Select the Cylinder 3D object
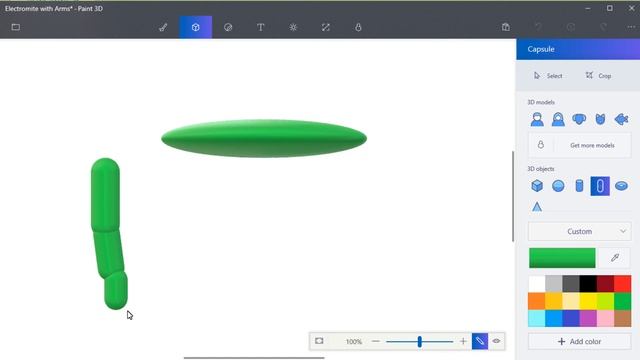The height and width of the screenshot is (360, 640). tap(579, 186)
